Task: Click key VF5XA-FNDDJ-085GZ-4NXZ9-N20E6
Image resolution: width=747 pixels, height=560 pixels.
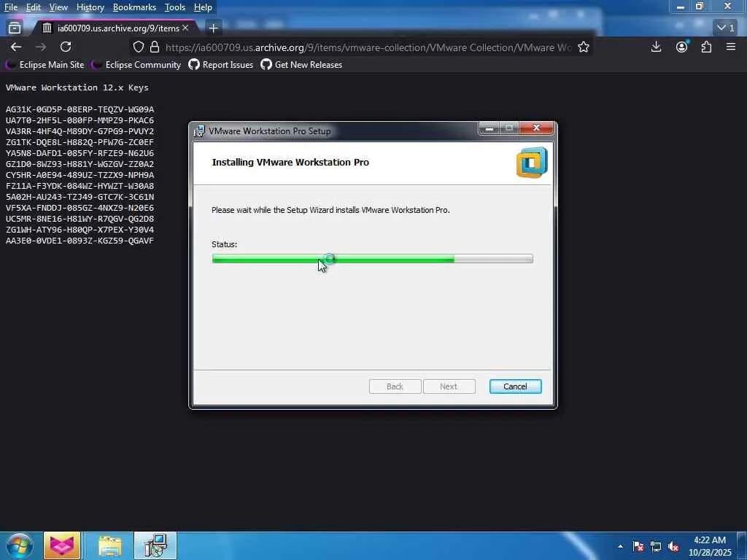Action: pyautogui.click(x=80, y=208)
